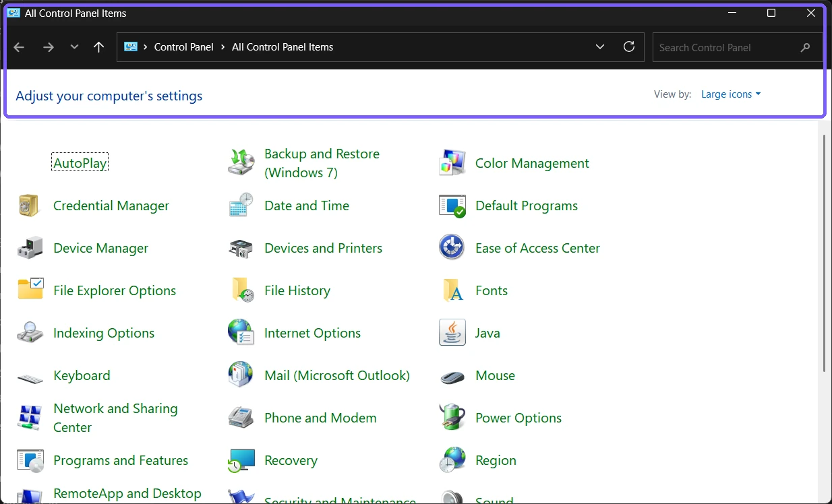
Task: Open the Keyboard icon
Action: click(30, 378)
